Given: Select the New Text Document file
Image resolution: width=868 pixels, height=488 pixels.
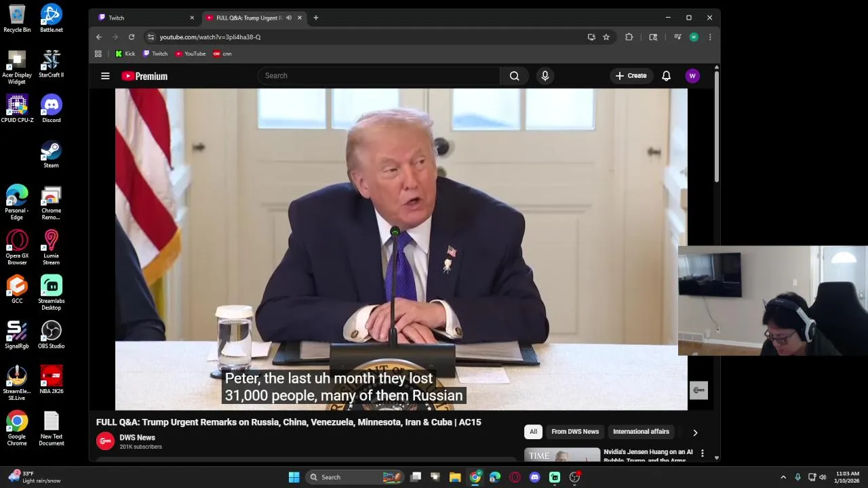Looking at the screenshot, I should coord(52,428).
